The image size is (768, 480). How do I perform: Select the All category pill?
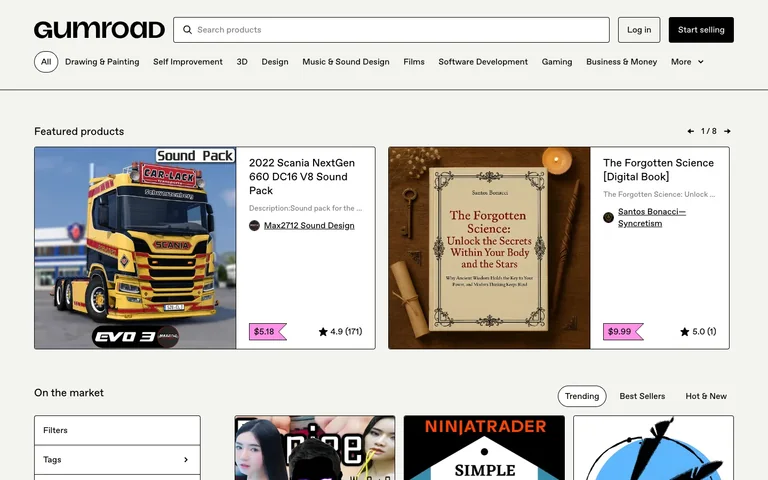(46, 62)
